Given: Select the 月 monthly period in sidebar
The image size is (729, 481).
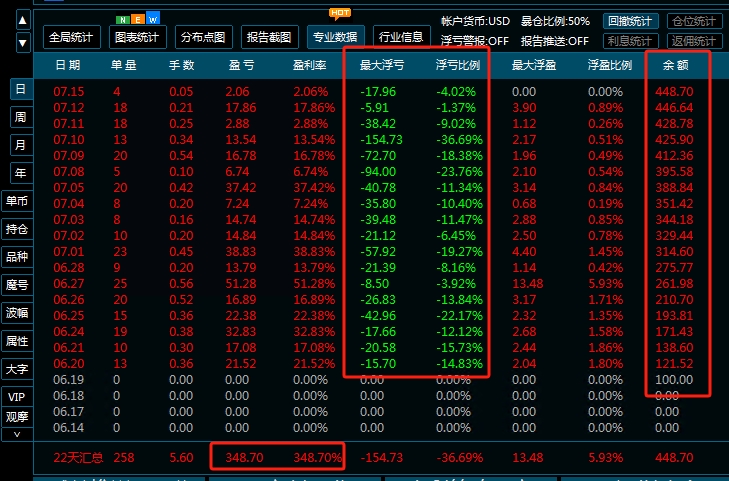Looking at the screenshot, I should [x=21, y=145].
